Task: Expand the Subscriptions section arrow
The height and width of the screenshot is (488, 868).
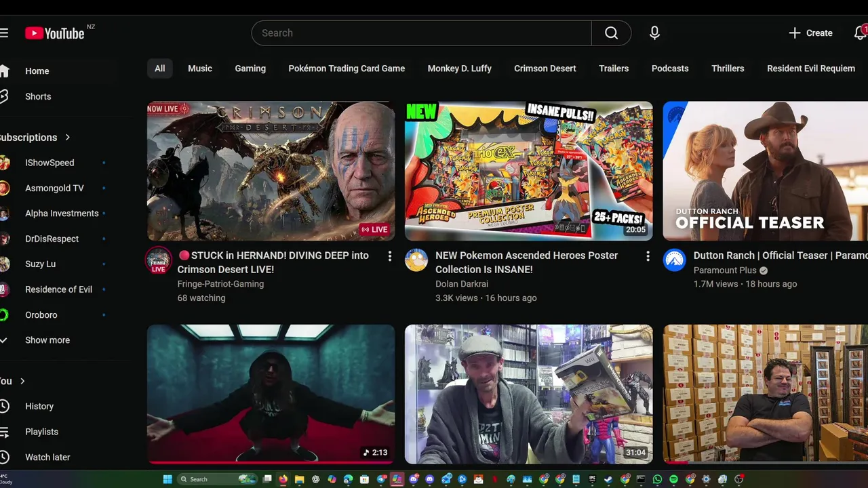Action: click(x=68, y=137)
